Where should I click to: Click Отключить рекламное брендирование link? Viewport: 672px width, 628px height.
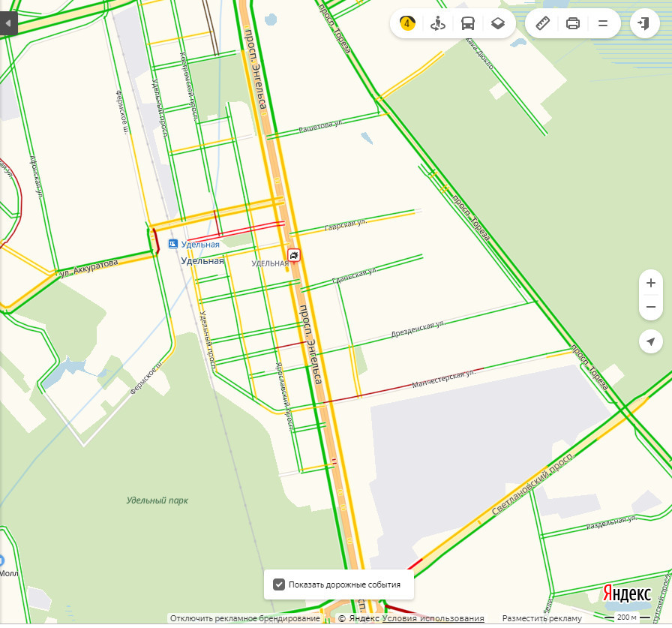245,618
